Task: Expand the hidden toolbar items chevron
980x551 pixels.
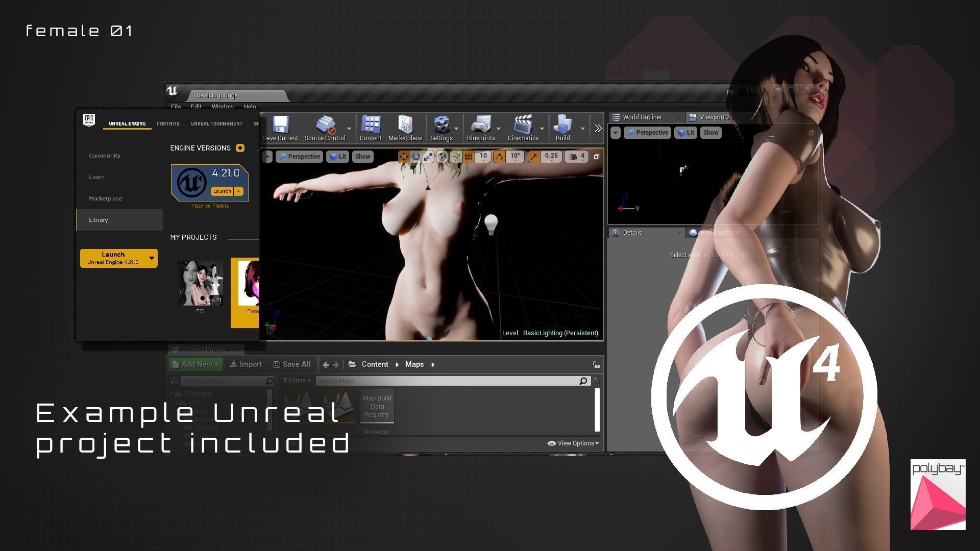Action: (598, 128)
